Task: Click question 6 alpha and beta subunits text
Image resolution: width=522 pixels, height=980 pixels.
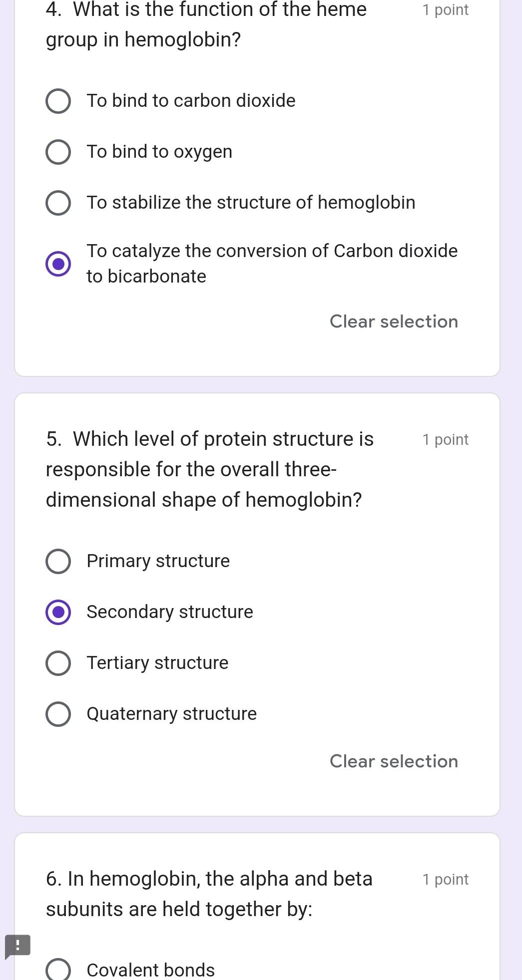Action: pos(209,894)
